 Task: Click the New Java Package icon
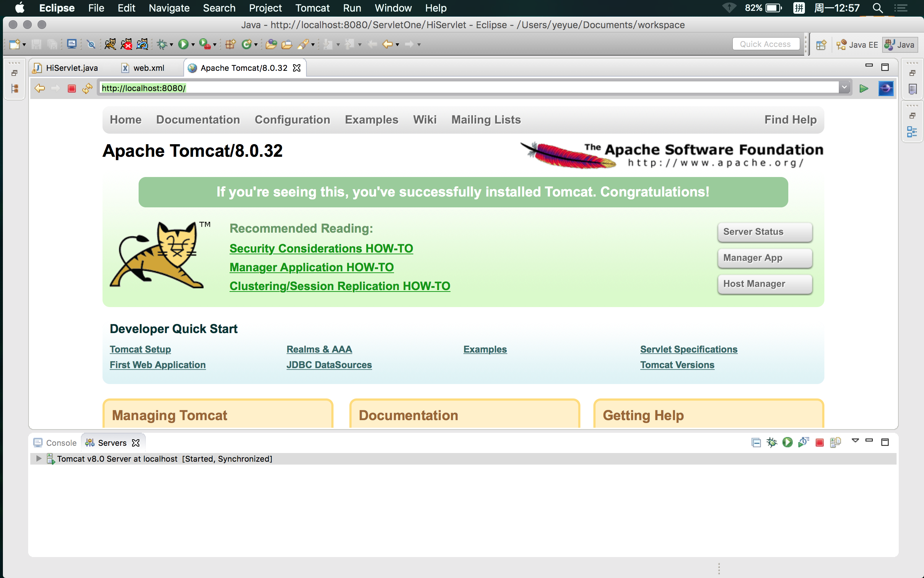point(230,44)
